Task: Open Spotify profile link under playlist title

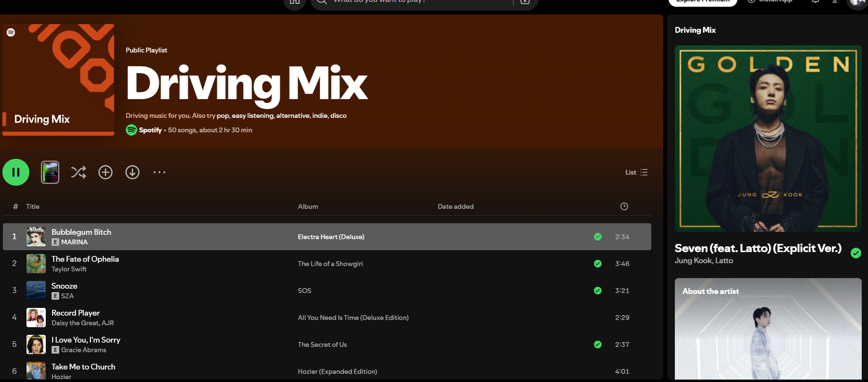Action: pyautogui.click(x=150, y=130)
